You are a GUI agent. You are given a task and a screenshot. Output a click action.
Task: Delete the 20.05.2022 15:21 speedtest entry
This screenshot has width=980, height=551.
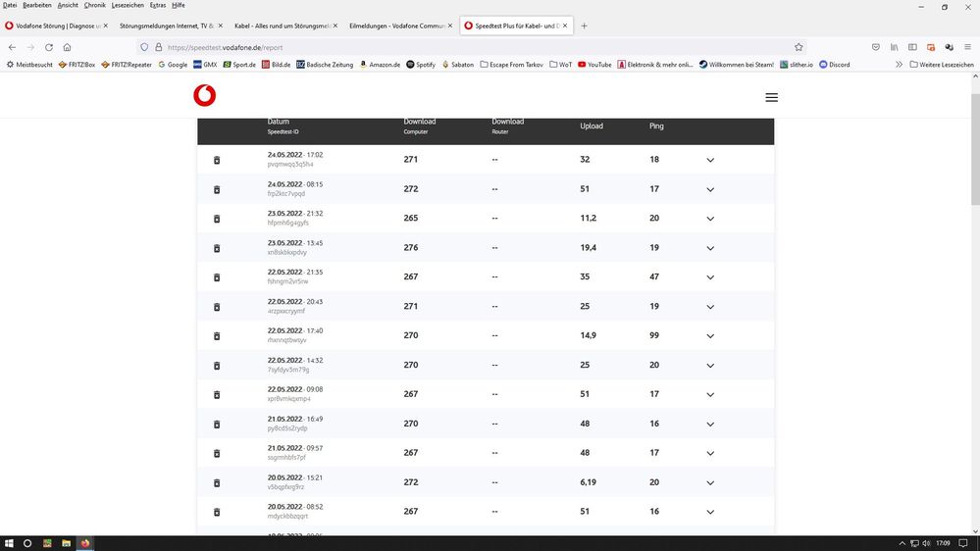click(x=217, y=483)
